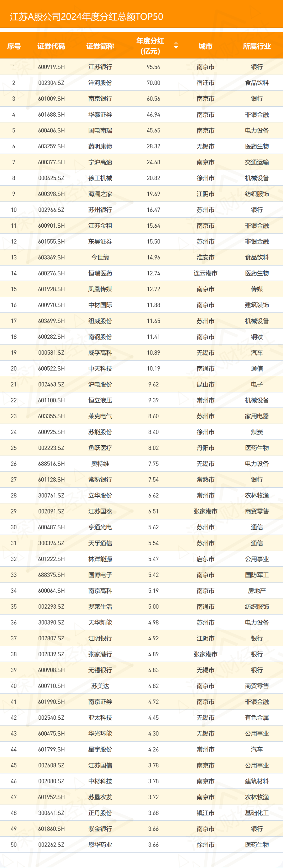Click the 南京证券 cell

(x=100, y=702)
